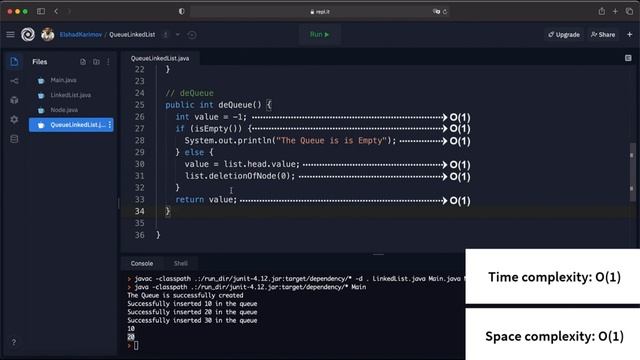
Task: Open the Settings gear sidebar icon
Action: (14, 120)
